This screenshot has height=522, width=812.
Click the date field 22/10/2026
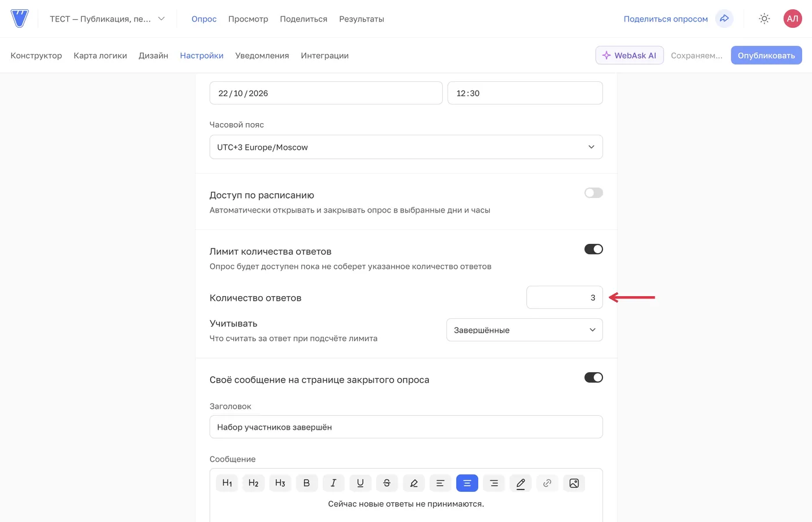(x=326, y=93)
